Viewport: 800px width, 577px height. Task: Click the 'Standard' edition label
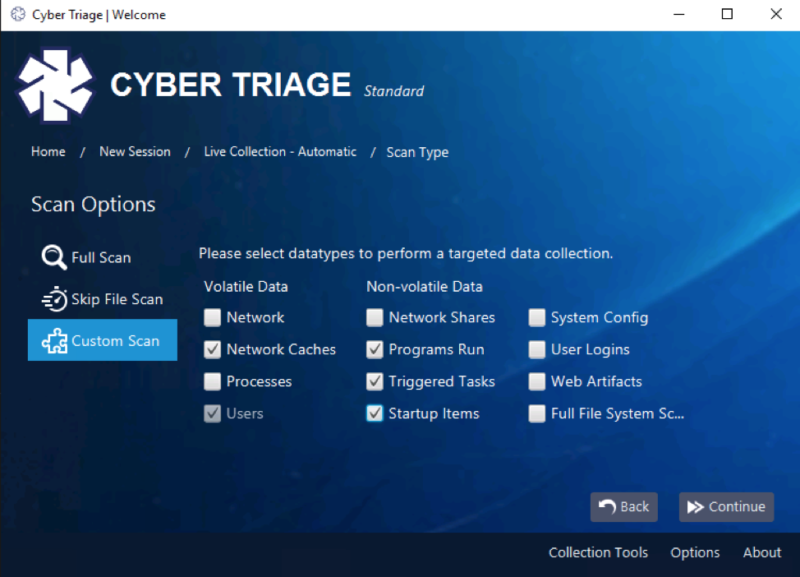[x=394, y=91]
